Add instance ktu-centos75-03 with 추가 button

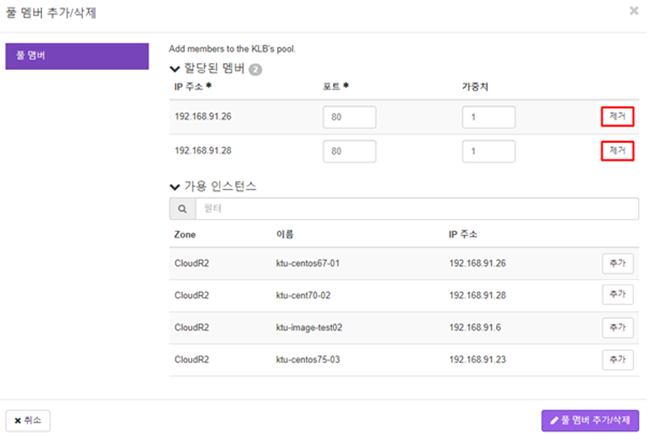point(618,359)
